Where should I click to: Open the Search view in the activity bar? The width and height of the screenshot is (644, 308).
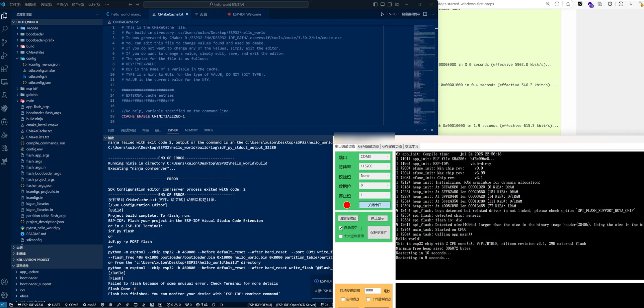tap(4, 29)
